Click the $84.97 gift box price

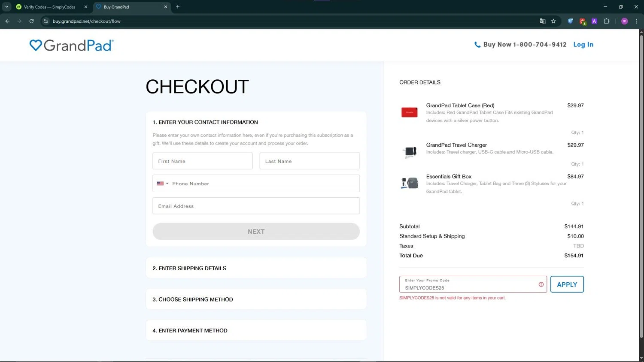[575, 176]
